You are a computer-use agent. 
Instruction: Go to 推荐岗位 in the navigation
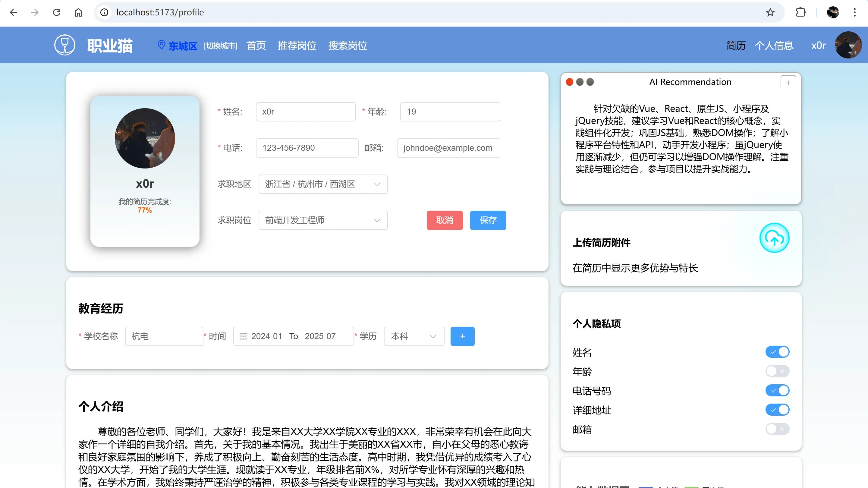[297, 45]
